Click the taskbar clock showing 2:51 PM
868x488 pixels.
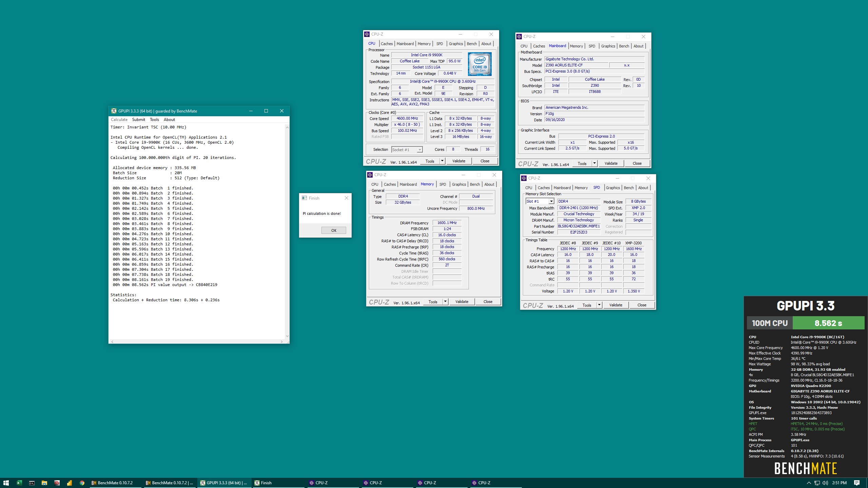(x=839, y=483)
